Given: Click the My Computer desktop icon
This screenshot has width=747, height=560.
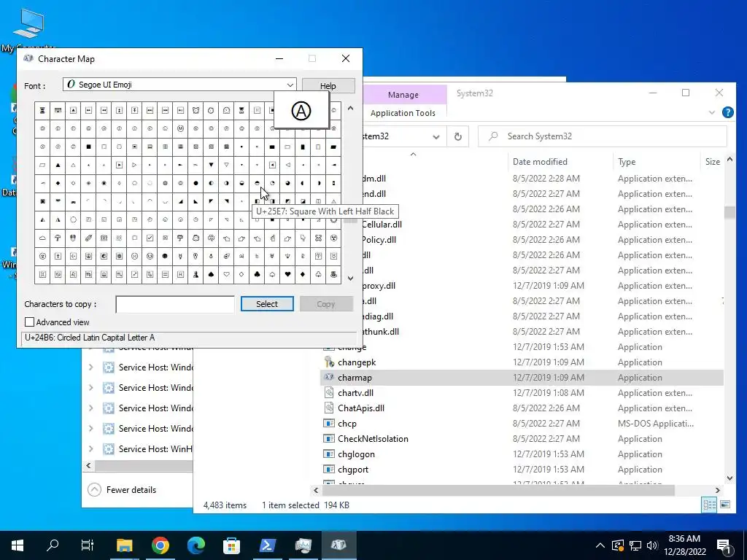Looking at the screenshot, I should 28,28.
